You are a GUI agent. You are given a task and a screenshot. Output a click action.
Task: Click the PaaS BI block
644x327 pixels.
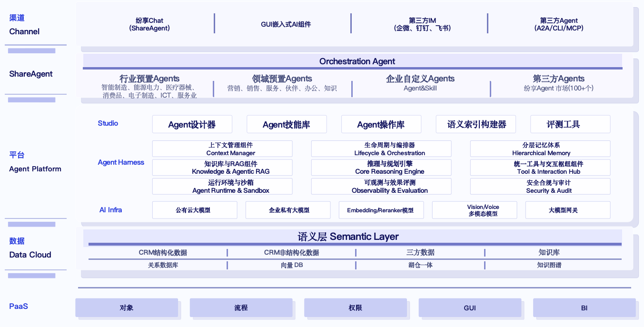point(585,308)
